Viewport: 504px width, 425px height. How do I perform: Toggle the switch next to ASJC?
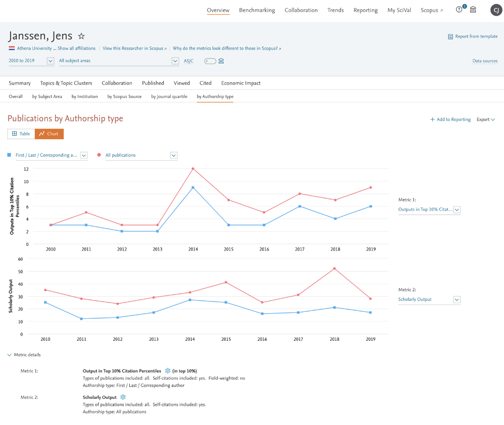(210, 61)
